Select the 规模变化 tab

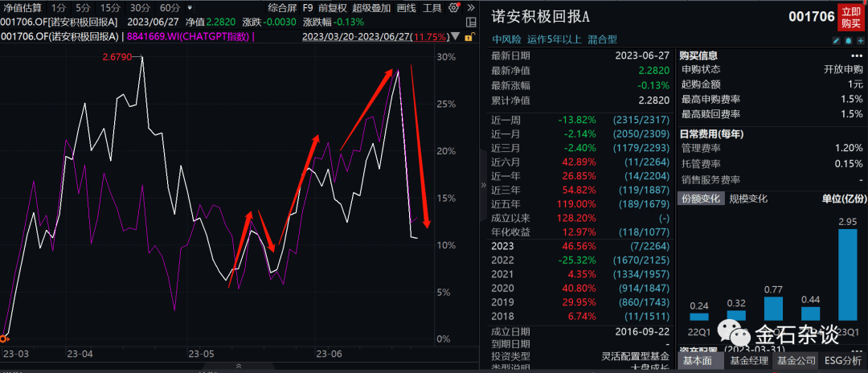coord(748,199)
